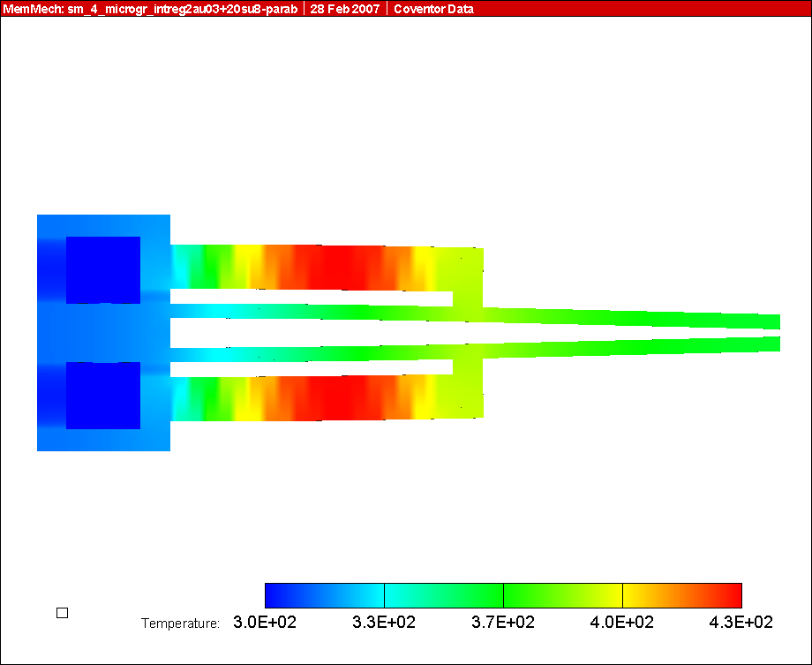Screen dimensions: 812x665
Task: Select the green-yellow segment of the legend bar
Action: (562, 594)
